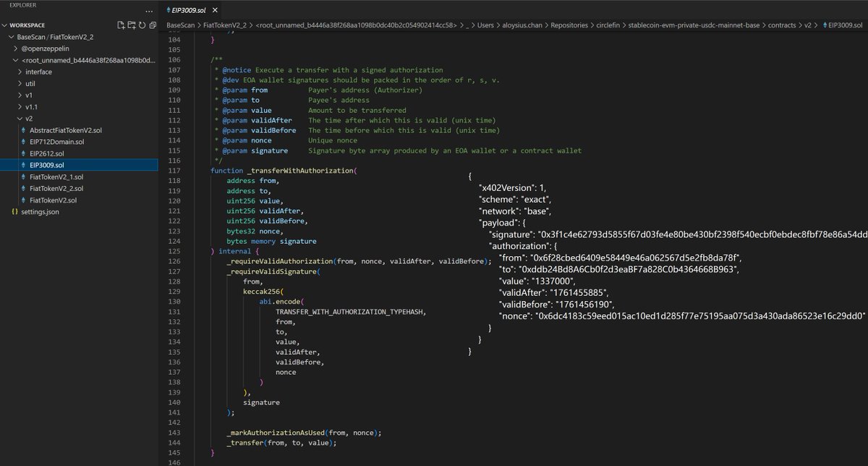Open FiatTokenV2_2.sol from the explorer

[57, 188]
